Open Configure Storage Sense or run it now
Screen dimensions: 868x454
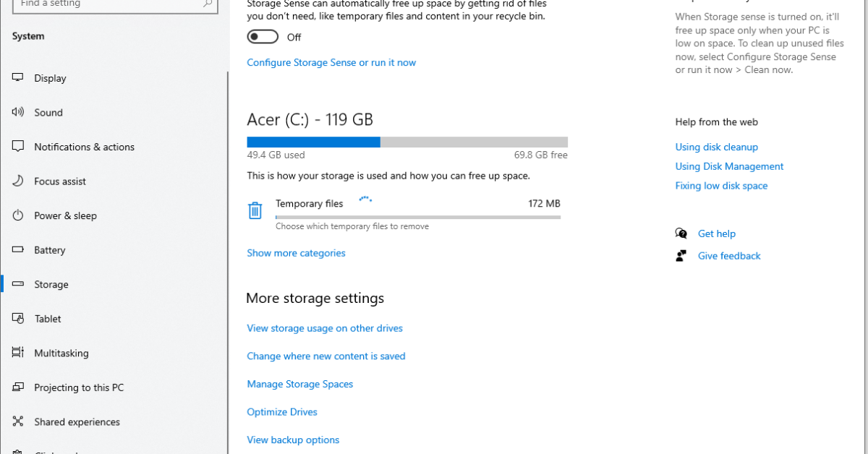[x=331, y=63]
